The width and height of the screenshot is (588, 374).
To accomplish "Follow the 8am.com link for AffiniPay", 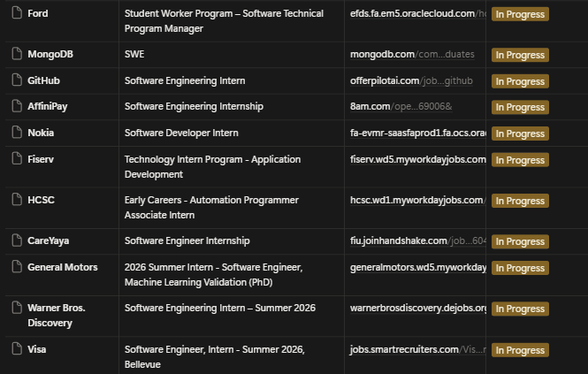I will pyautogui.click(x=401, y=106).
